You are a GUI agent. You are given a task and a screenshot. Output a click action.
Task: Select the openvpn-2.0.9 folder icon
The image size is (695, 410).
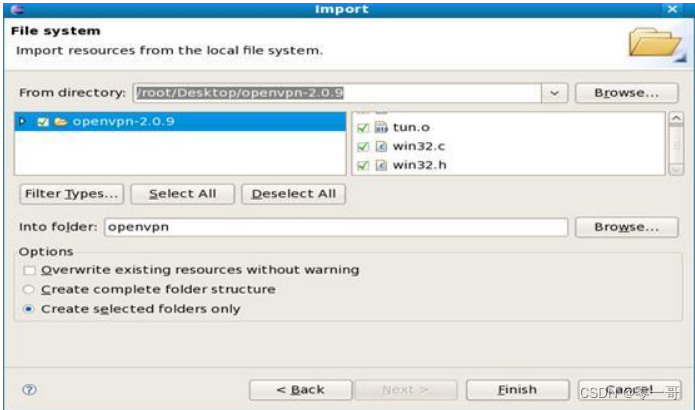61,121
